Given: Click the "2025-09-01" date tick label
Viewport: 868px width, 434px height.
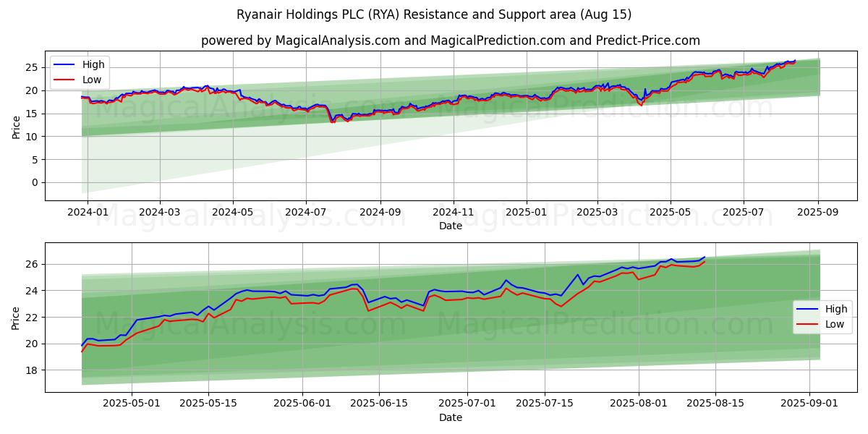Looking at the screenshot, I should [x=809, y=404].
